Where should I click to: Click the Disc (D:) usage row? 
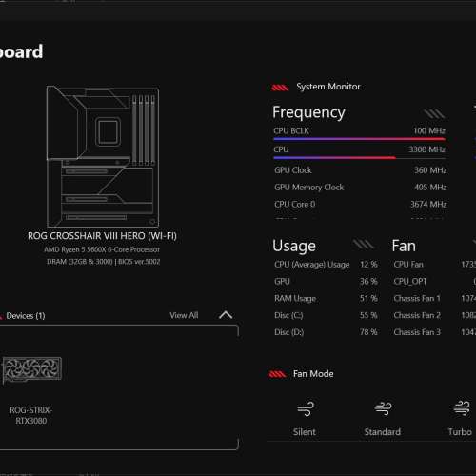click(326, 332)
